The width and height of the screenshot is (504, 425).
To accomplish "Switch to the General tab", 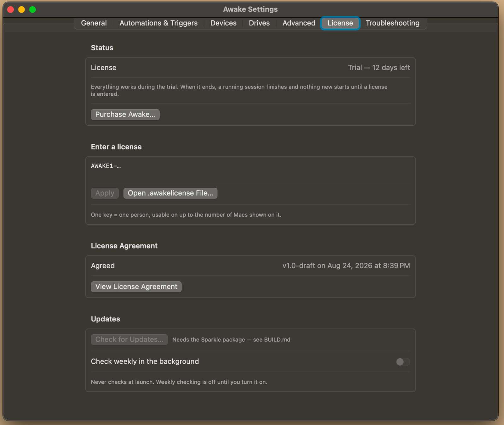I will (94, 23).
